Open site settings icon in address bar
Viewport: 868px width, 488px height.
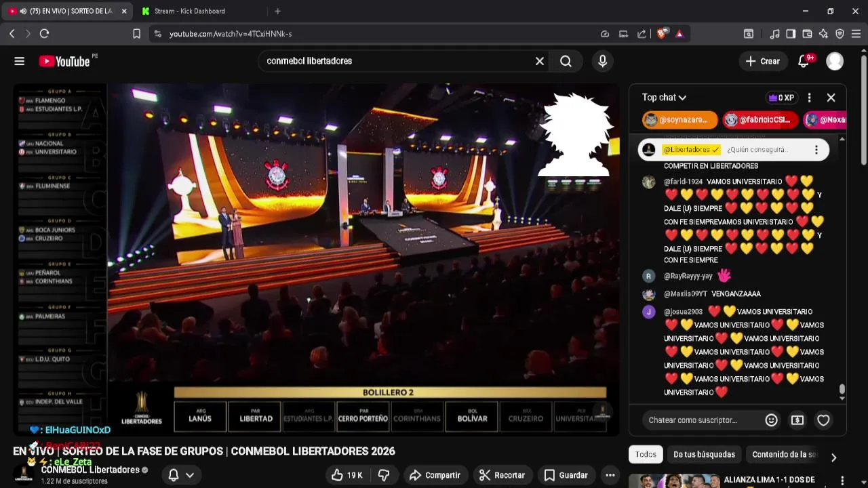pyautogui.click(x=157, y=33)
